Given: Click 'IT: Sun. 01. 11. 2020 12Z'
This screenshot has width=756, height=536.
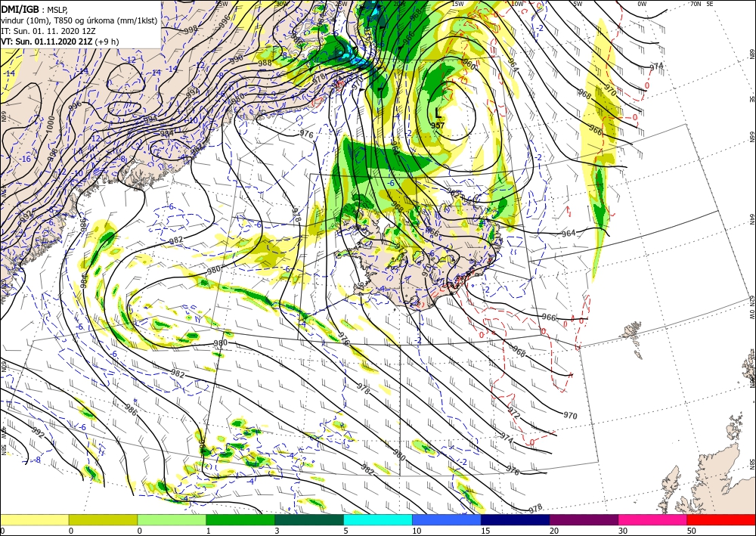Looking at the screenshot, I should click(x=48, y=31).
